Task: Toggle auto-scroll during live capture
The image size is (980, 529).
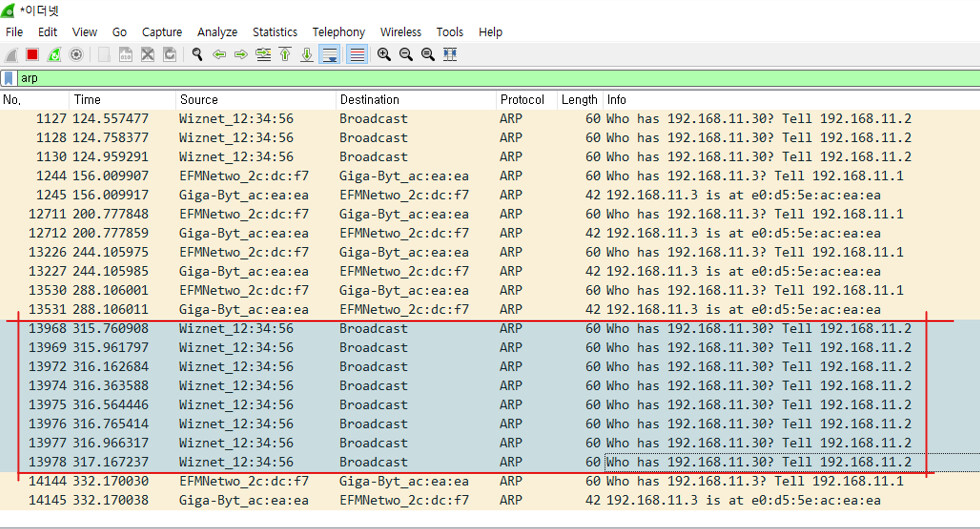Action: 329,55
